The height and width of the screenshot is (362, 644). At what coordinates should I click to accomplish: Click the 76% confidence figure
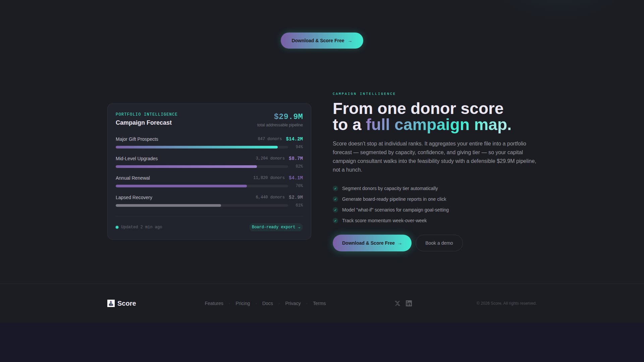(299, 186)
